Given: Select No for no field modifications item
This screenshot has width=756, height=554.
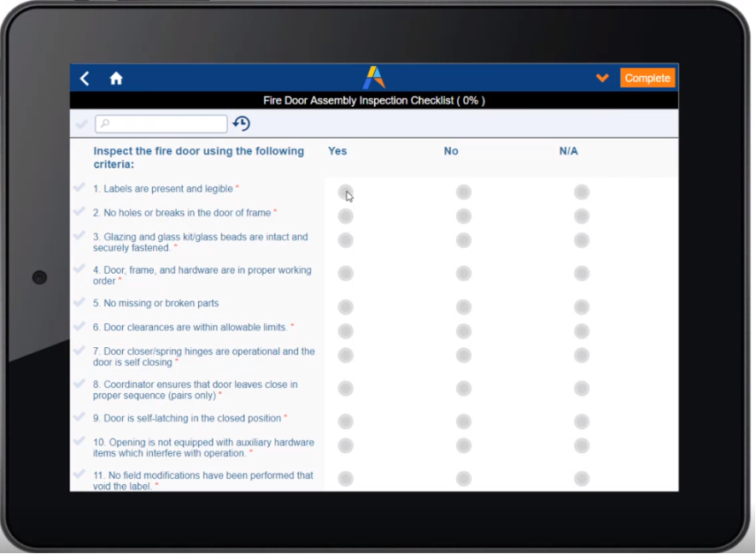Looking at the screenshot, I should coord(464,479).
